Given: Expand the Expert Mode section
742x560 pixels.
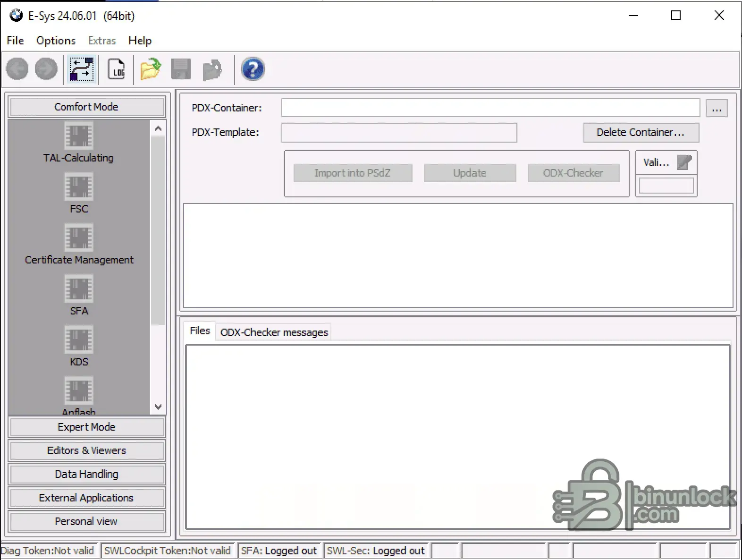Looking at the screenshot, I should [87, 427].
